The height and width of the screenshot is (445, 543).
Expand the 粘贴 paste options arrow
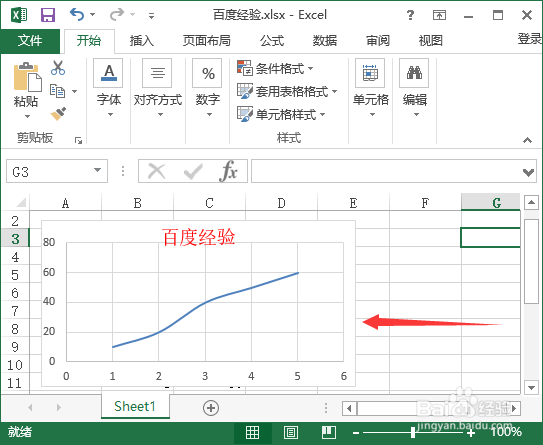pyautogui.click(x=27, y=116)
